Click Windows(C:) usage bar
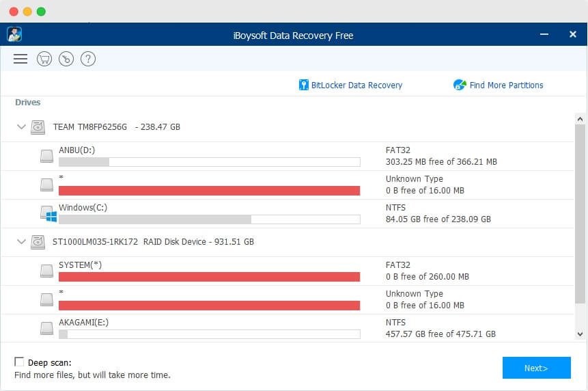 click(x=209, y=219)
